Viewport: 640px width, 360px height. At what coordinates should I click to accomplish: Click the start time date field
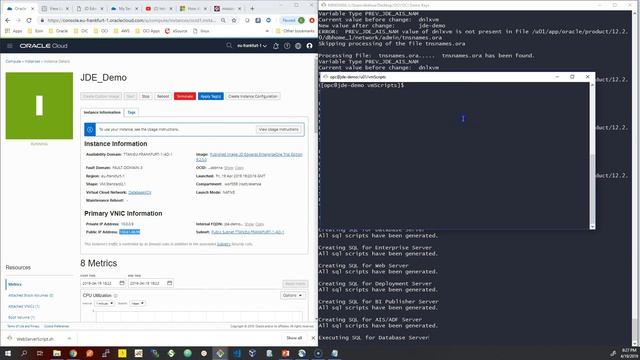[x=103, y=283]
